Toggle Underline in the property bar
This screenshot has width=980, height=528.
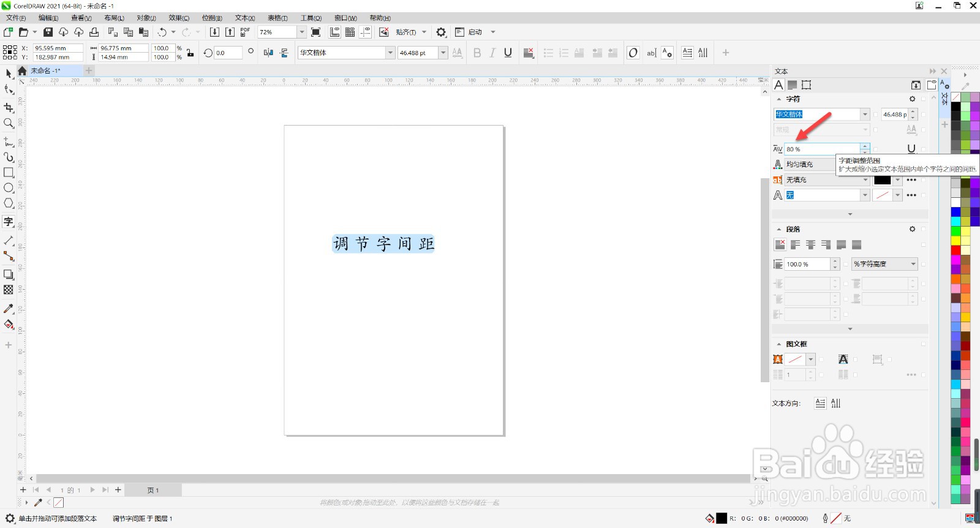coord(508,53)
